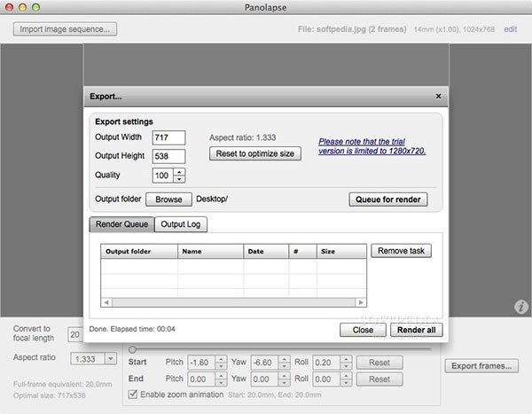Click the red window close button
The width and height of the screenshot is (532, 414).
point(9,7)
